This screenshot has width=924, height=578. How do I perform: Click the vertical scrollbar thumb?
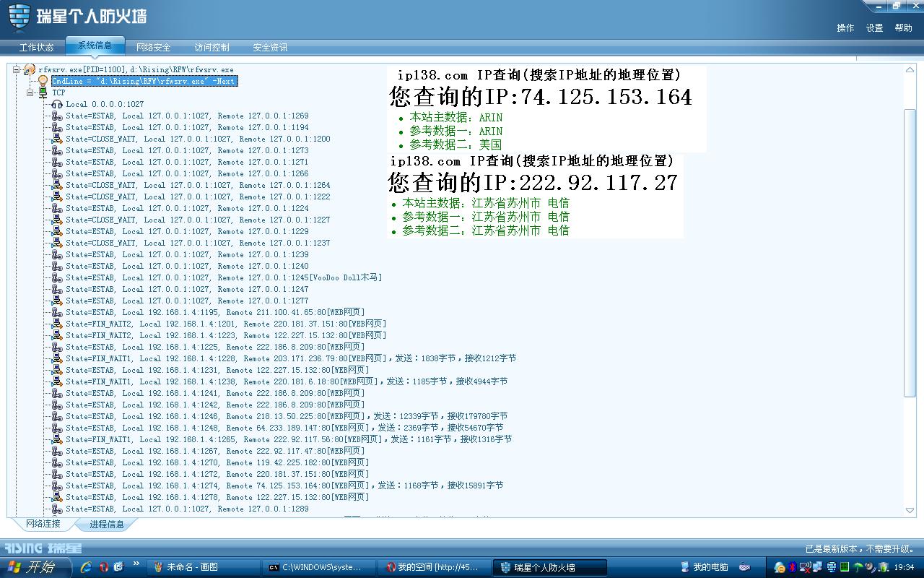(910, 252)
